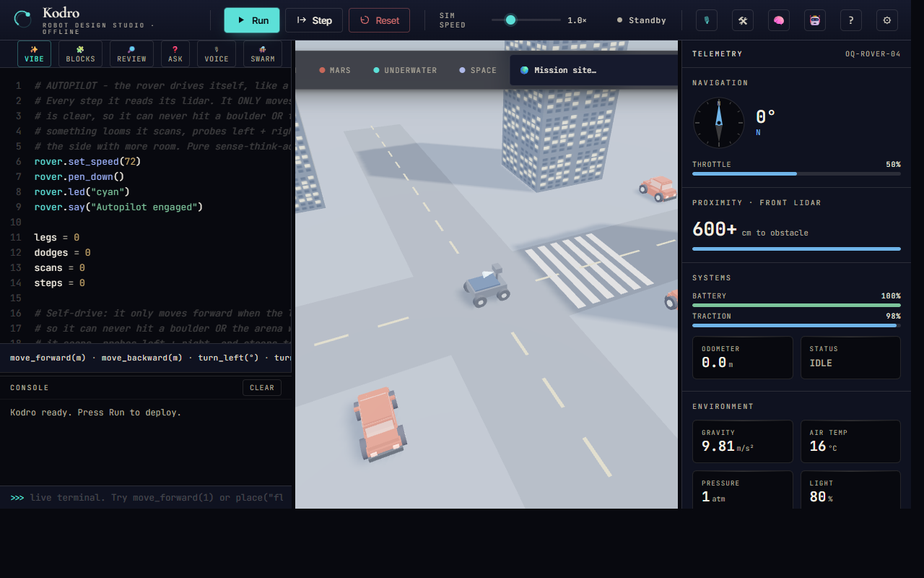Screen dimensions: 924x578
Task: Click the battery level bar
Action: (x=796, y=305)
